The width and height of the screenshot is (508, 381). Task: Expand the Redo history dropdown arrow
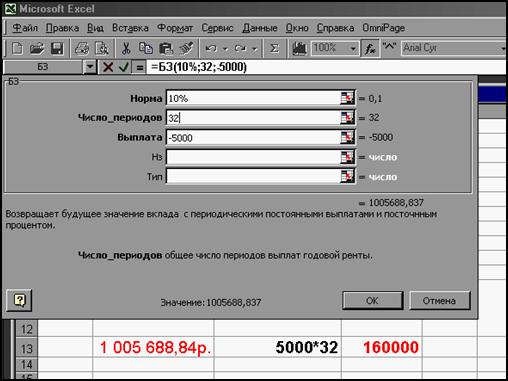[x=254, y=49]
